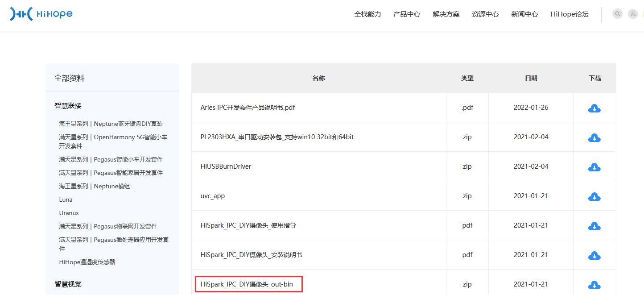Click file name HiSpark_IPC_DIY摄像头_out-bin
The width and height of the screenshot is (644, 295).
(247, 284)
